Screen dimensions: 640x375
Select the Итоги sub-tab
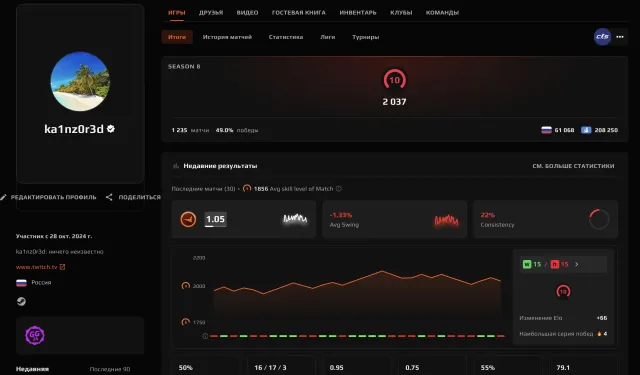[x=177, y=37]
